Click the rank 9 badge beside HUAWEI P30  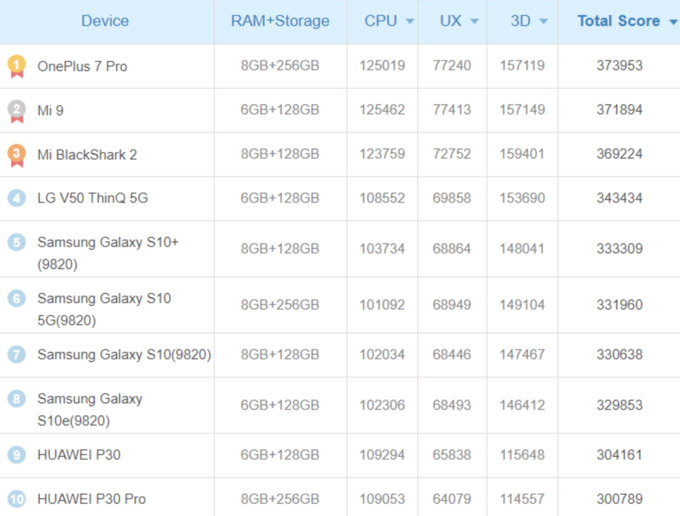pos(16,455)
